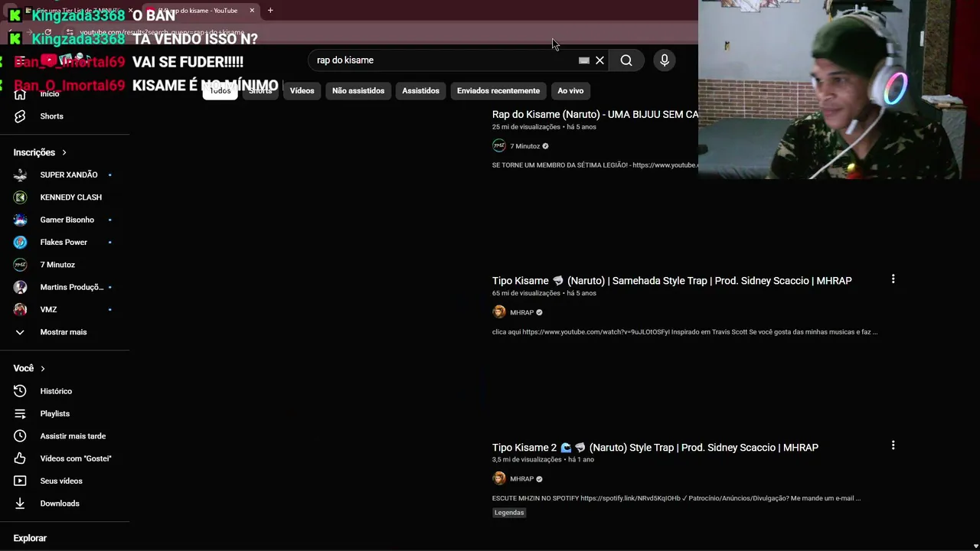Open Tipo Kisame Samehada Style Trap title
The width and height of the screenshot is (980, 551).
(671, 281)
